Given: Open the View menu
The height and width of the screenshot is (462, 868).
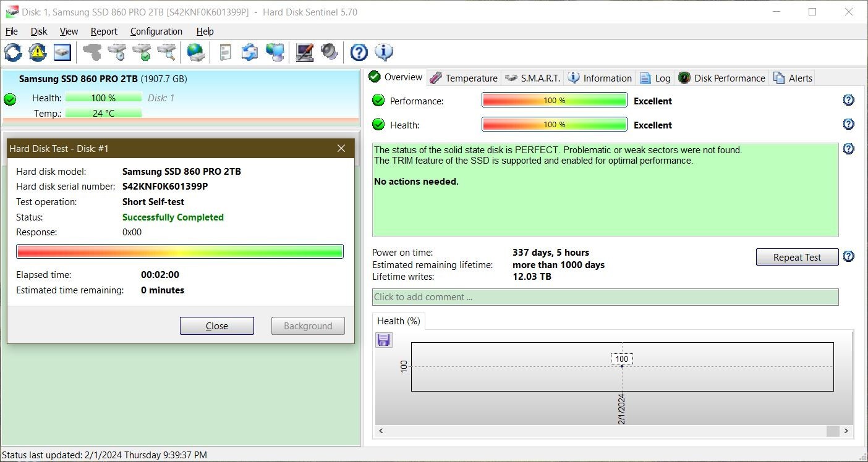Looking at the screenshot, I should coord(69,31).
